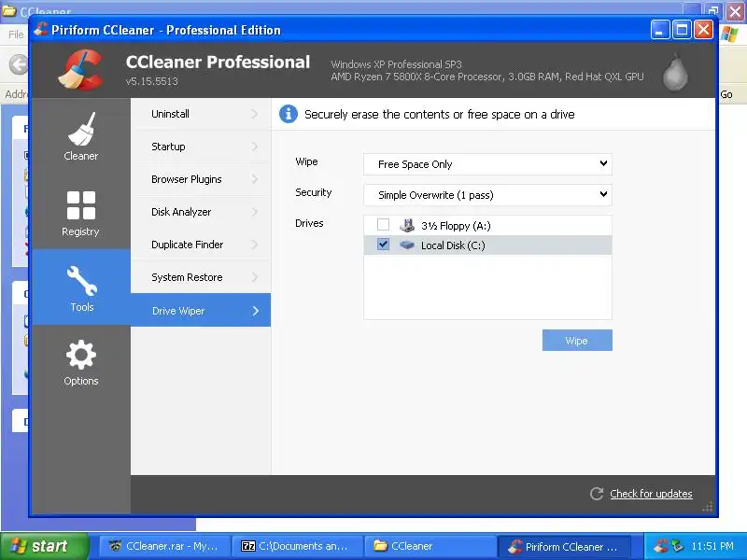Click the Local Disk C: drive icon

407,245
